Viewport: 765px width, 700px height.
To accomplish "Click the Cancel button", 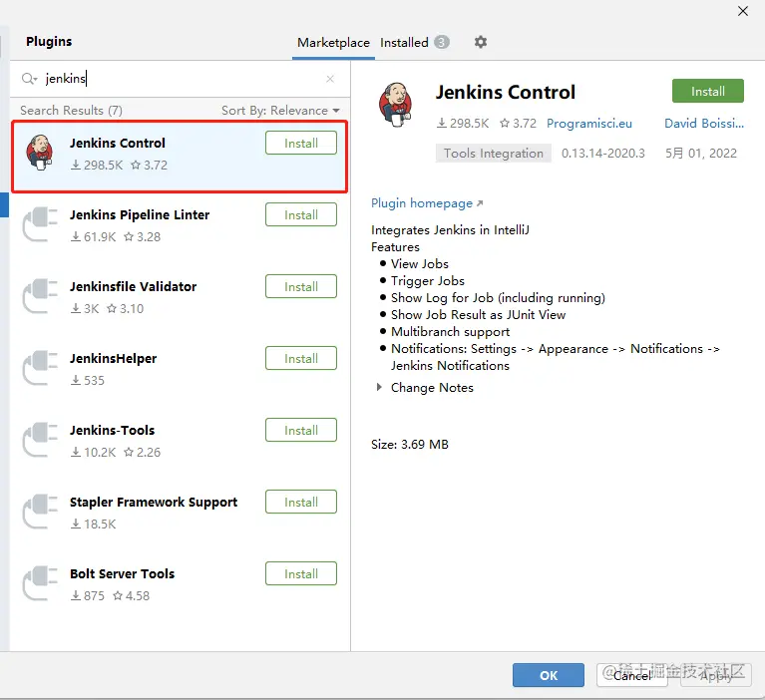I will click(x=631, y=675).
